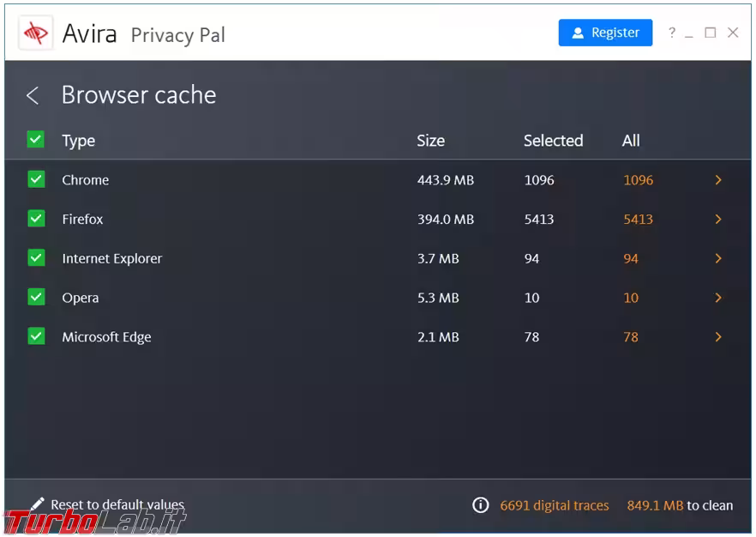Sort the list by Size column header
This screenshot has height=537, width=756.
(430, 141)
